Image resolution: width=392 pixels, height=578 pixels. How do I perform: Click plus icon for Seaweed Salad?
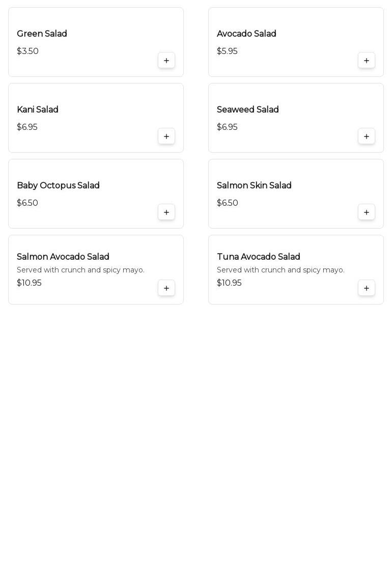point(367,136)
